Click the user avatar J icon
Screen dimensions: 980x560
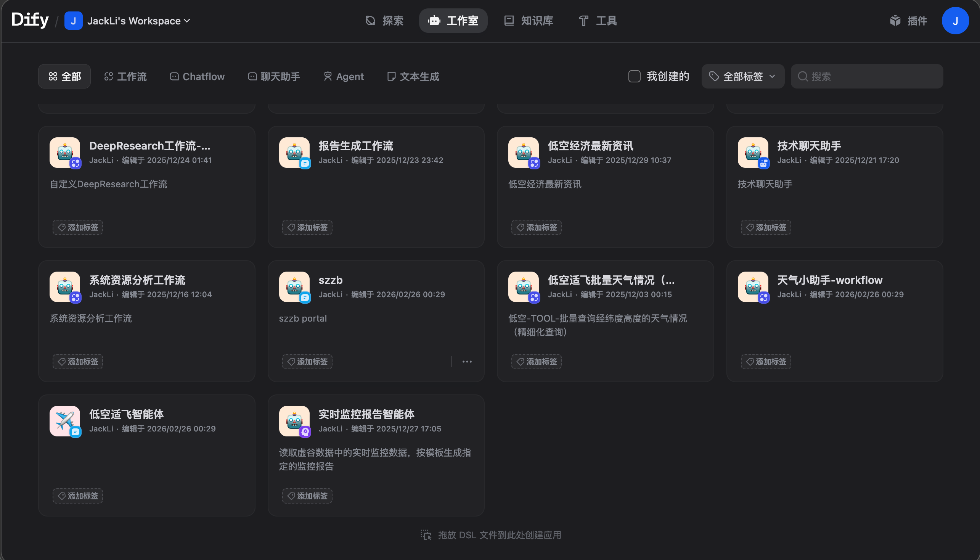point(955,20)
